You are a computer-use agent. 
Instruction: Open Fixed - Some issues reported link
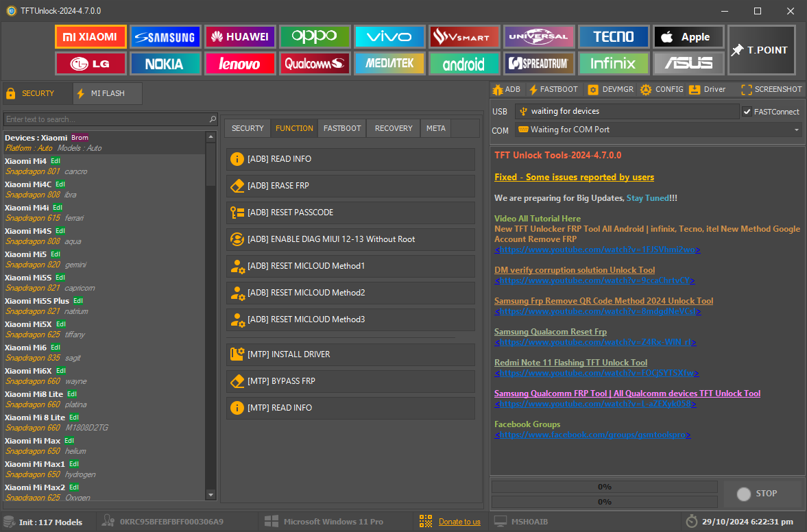574,177
